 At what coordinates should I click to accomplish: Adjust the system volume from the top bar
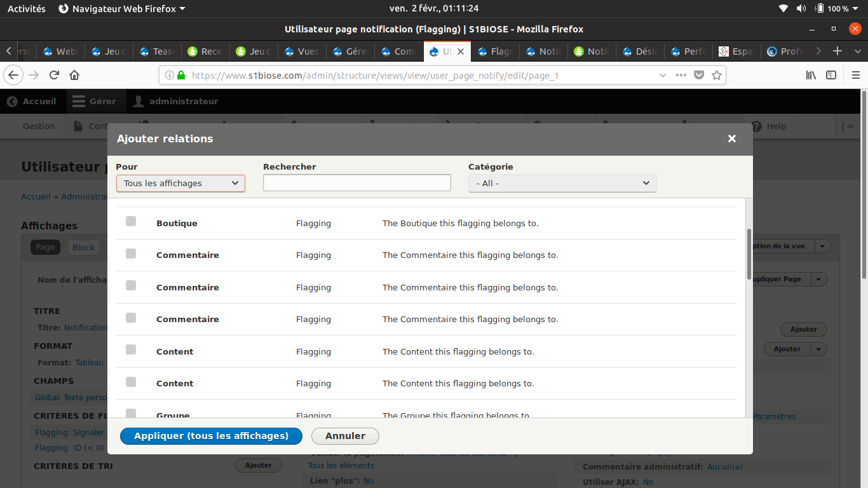click(x=801, y=8)
